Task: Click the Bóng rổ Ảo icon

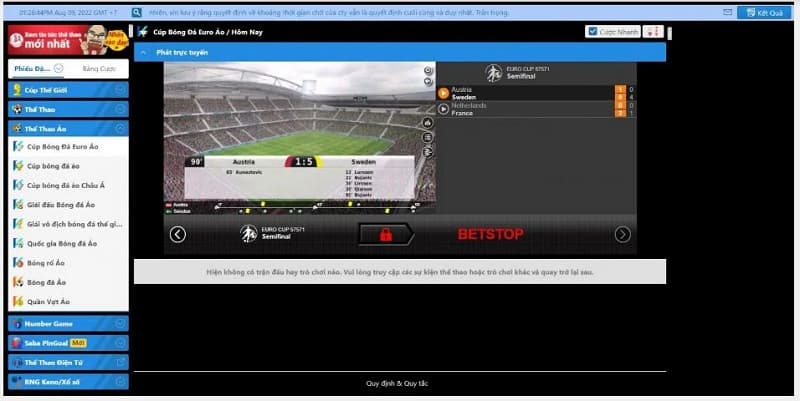Action: tap(17, 262)
